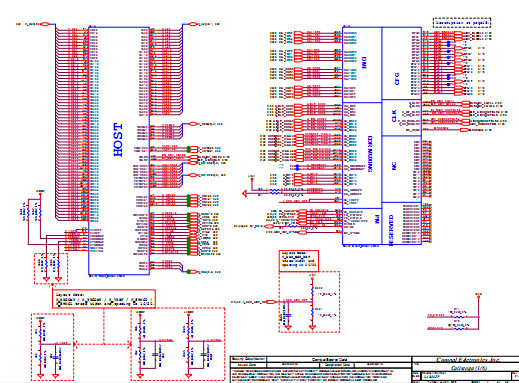
Task: Select the capacitor in the bottom-left dashed box
Action: (55, 357)
